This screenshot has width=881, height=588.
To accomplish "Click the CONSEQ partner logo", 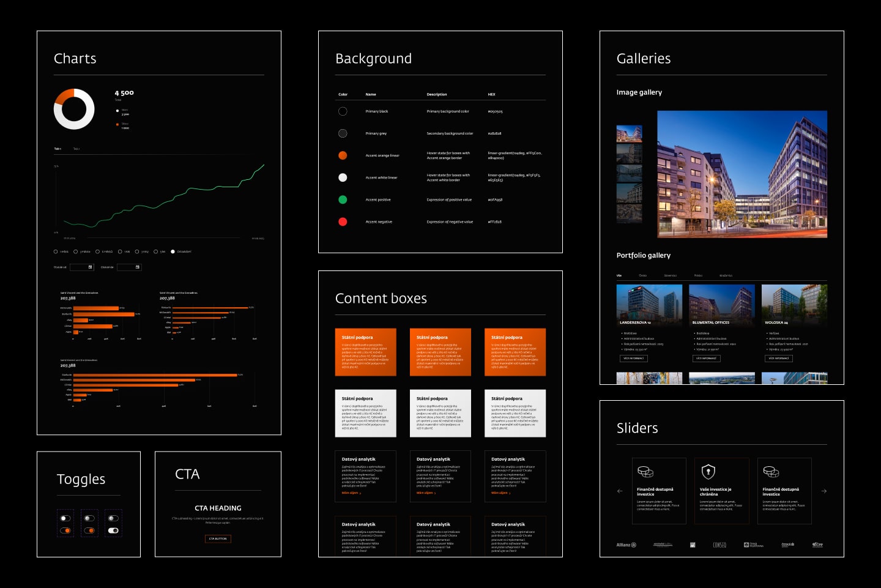I will (719, 545).
